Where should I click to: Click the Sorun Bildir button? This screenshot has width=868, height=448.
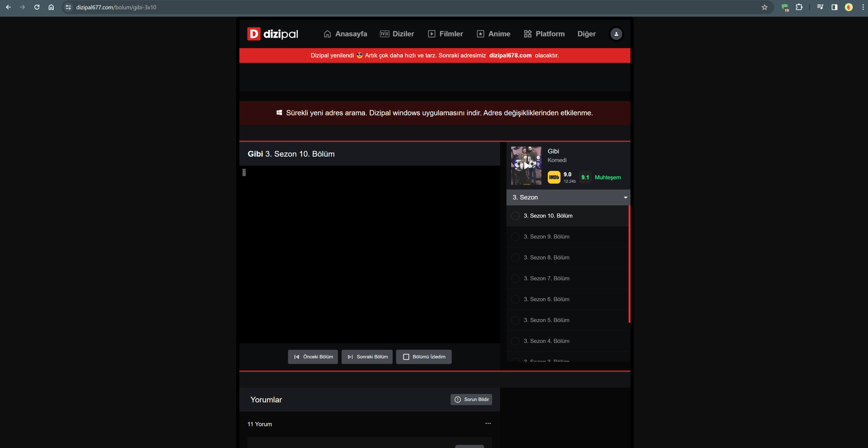(471, 399)
